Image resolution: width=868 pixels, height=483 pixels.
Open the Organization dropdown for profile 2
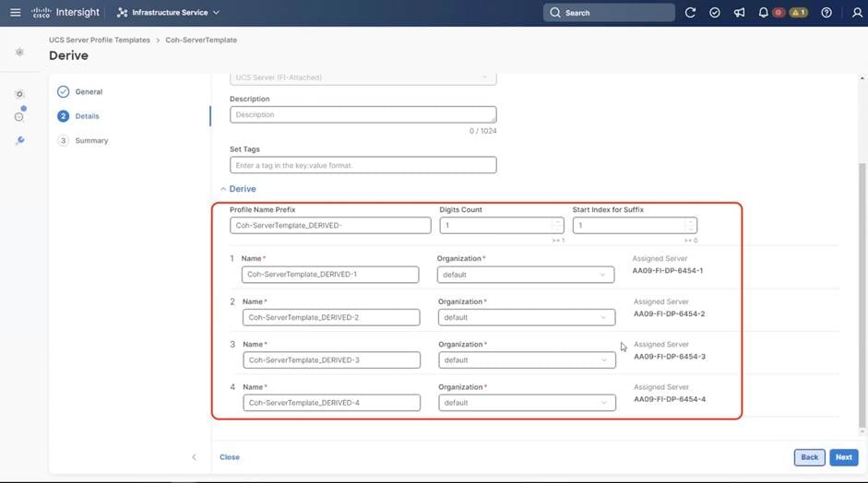527,317
